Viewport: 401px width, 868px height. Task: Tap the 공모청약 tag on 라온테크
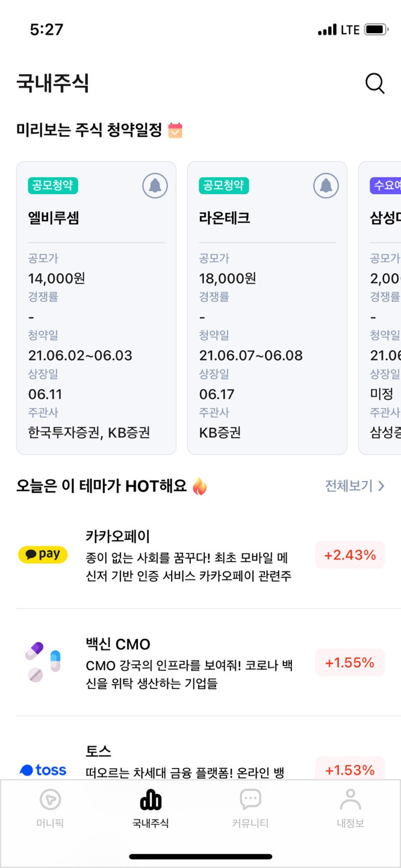point(224,186)
